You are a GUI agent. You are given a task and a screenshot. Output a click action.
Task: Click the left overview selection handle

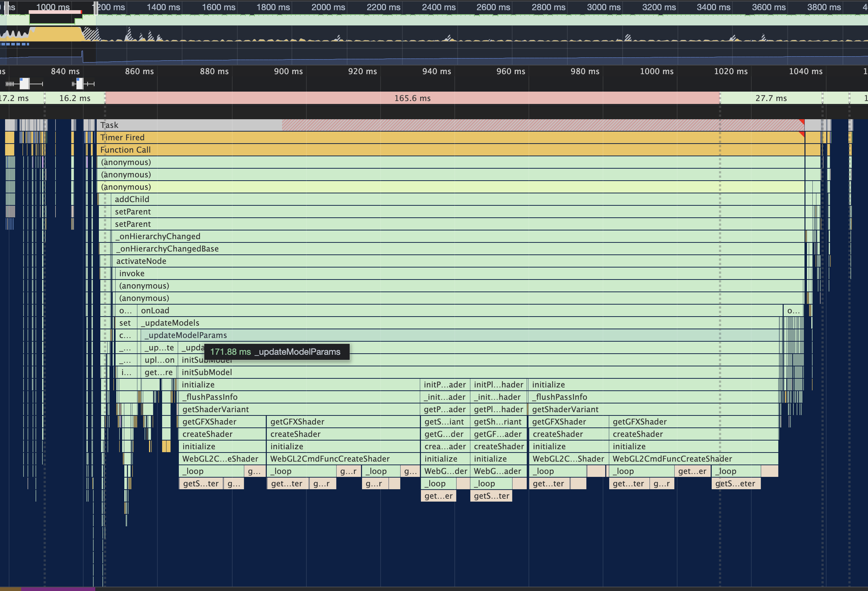(x=6, y=8)
